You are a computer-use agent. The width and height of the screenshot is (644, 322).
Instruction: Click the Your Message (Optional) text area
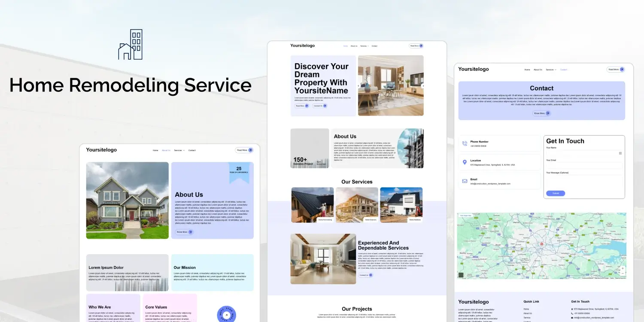click(584, 181)
